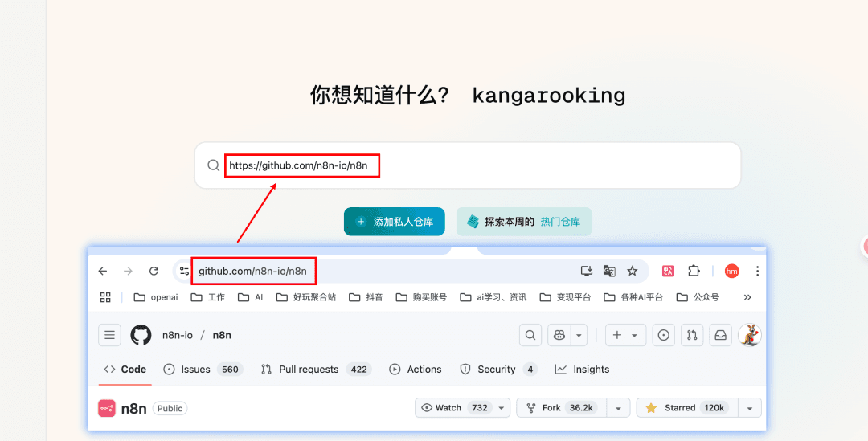
Task: Switch to the Issues tab
Action: 203,370
